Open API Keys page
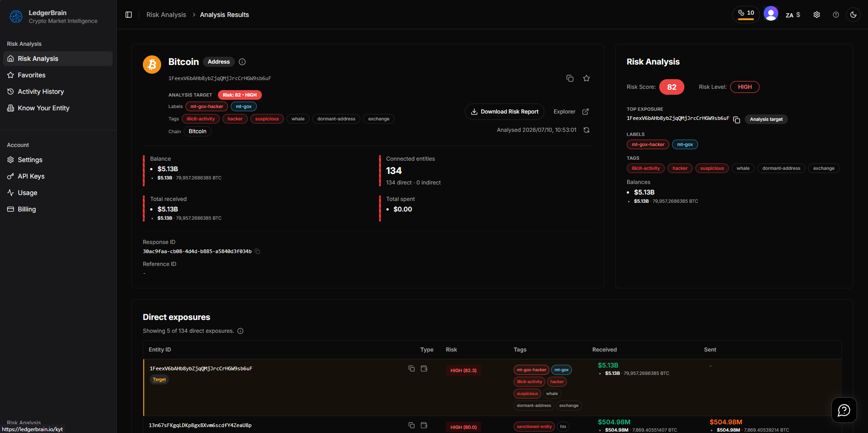 pyautogui.click(x=58, y=176)
